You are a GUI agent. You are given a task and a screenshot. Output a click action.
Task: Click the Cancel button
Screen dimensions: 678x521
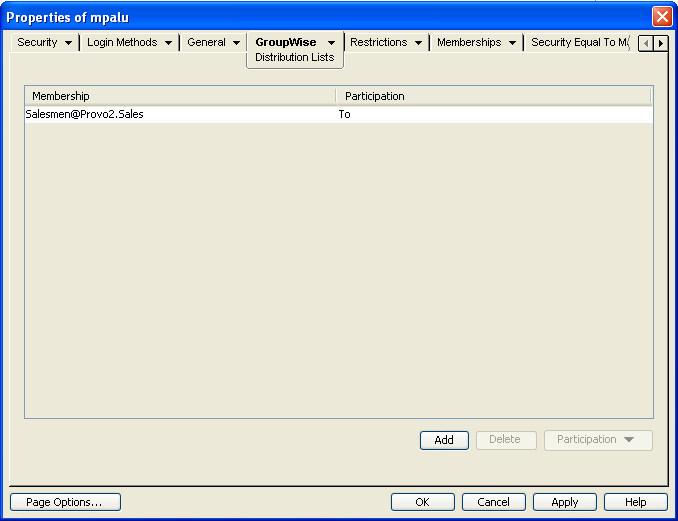pyautogui.click(x=493, y=502)
